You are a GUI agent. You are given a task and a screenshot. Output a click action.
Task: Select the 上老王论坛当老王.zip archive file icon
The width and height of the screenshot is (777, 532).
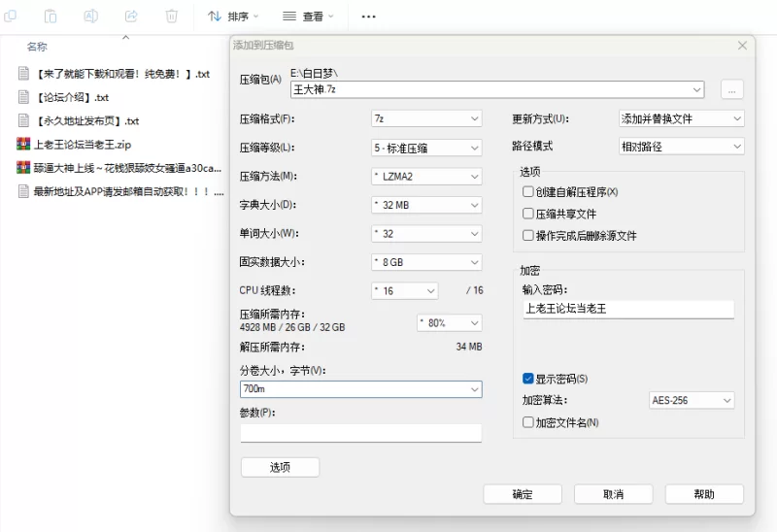click(24, 145)
